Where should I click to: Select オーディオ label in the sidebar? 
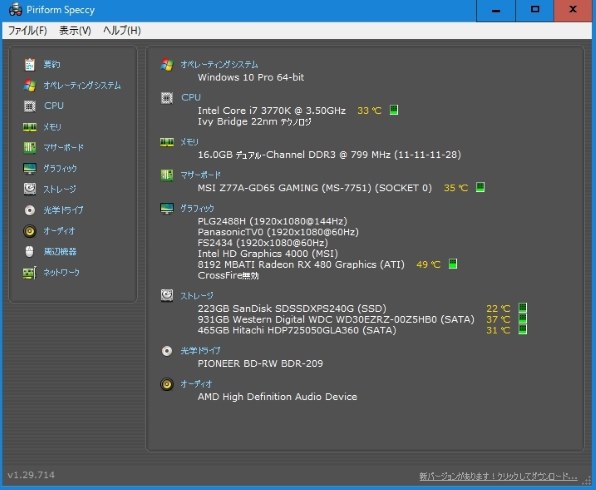[59, 231]
